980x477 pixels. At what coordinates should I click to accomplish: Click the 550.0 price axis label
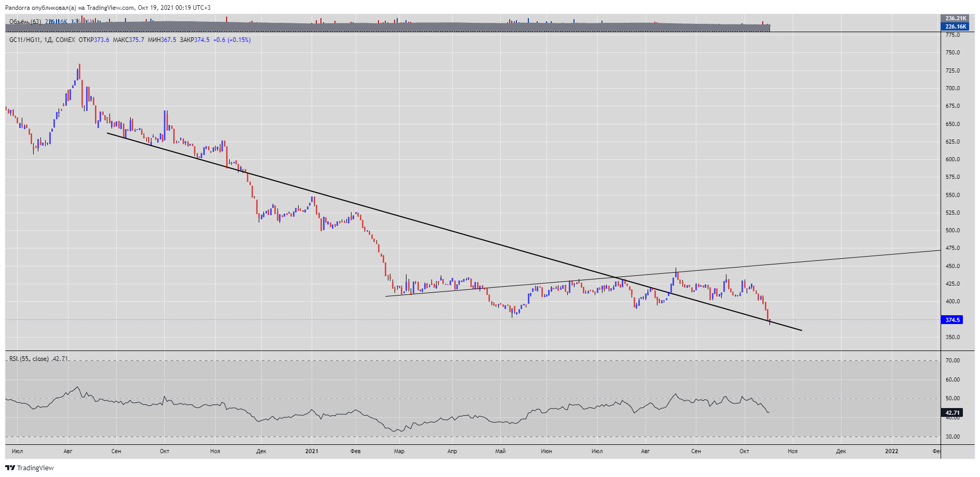953,195
